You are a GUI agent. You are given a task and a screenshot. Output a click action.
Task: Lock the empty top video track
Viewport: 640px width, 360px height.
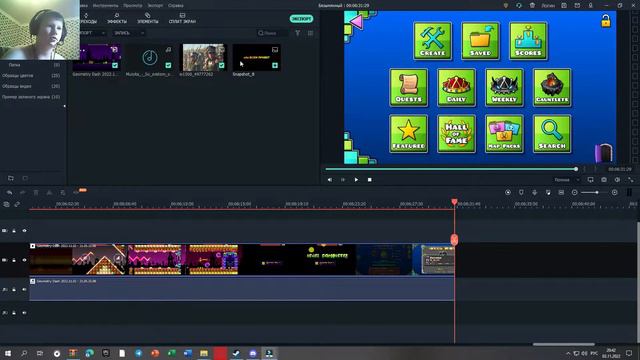[x=14, y=231]
